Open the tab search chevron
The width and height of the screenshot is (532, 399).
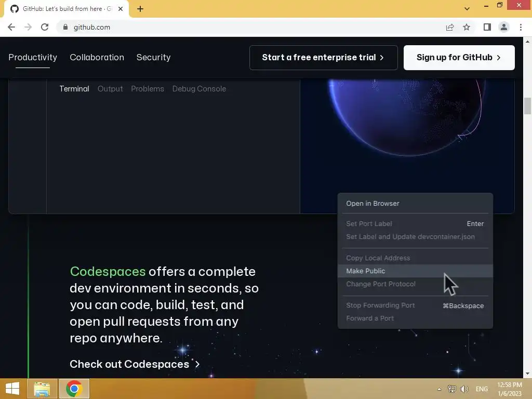467,9
